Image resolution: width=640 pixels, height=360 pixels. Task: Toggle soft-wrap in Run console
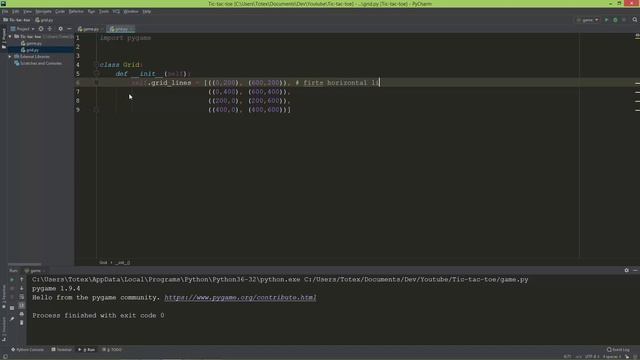pos(22,297)
